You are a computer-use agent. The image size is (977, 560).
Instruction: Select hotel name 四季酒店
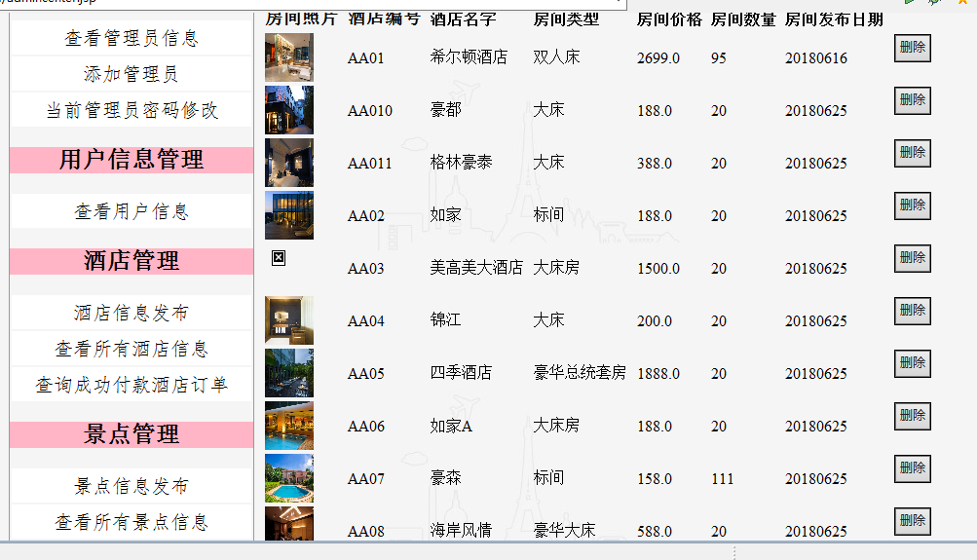[x=461, y=373]
